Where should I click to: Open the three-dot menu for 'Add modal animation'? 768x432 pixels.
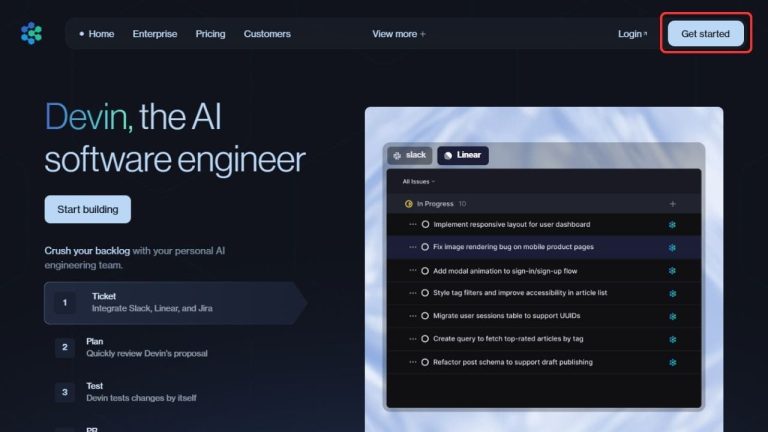[x=412, y=270]
